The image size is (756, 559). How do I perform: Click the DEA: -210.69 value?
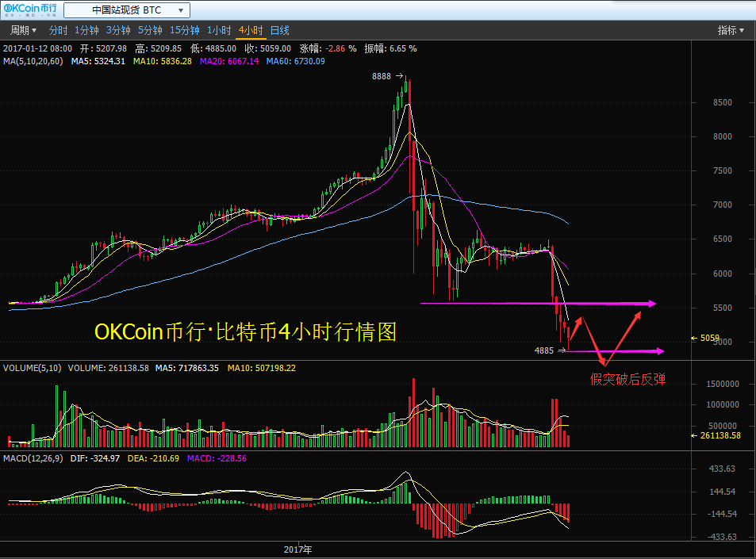[x=153, y=458]
